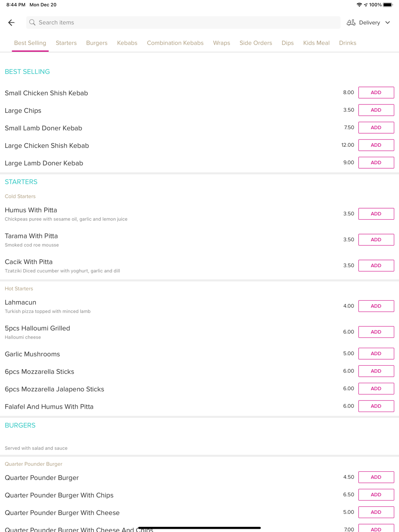Add Humus With Pitta
Screen dimensions: 399x532
(x=376, y=214)
